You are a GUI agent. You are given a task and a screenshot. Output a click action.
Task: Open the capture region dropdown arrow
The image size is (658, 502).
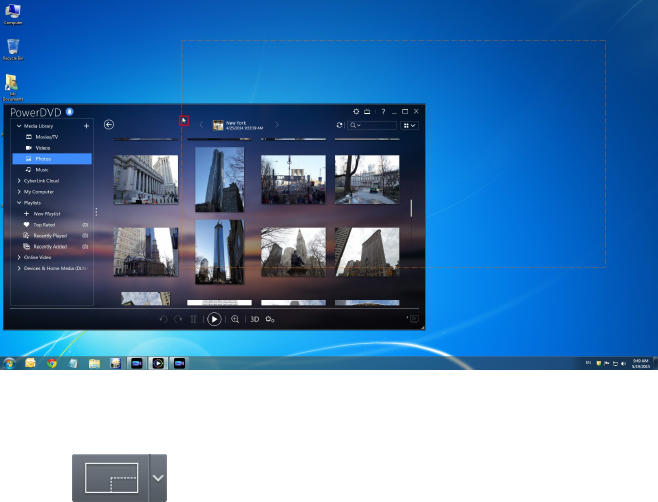158,478
